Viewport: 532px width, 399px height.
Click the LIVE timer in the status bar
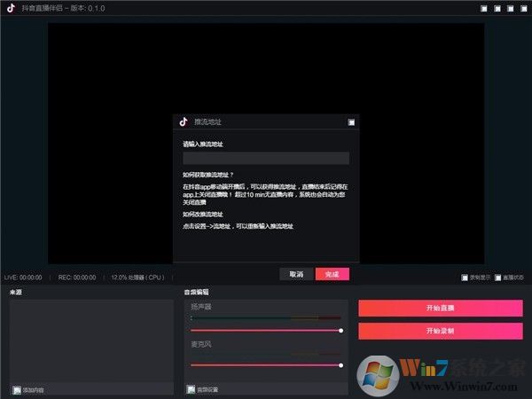point(23,278)
